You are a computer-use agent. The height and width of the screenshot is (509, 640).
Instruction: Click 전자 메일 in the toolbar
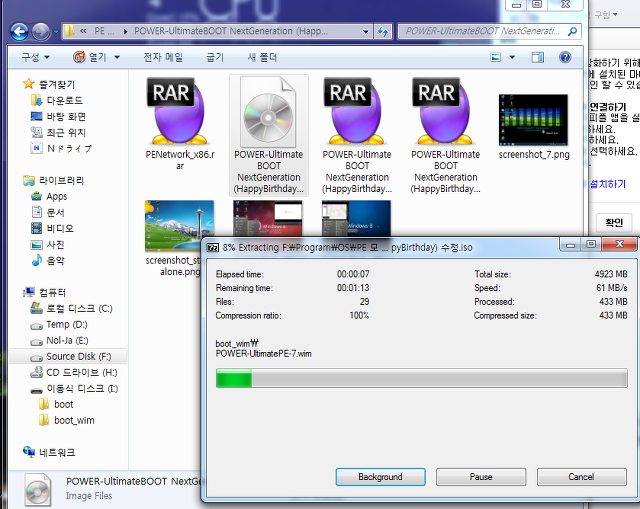click(x=163, y=57)
